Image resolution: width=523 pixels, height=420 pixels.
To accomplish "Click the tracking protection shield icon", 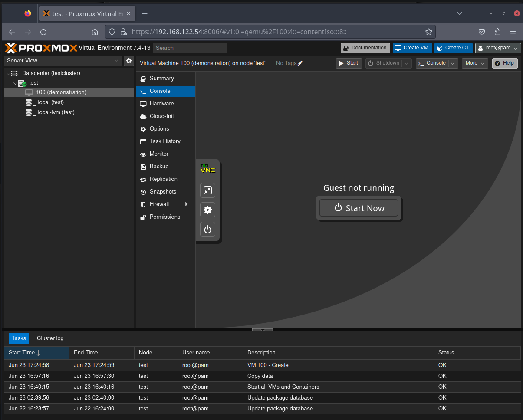I will (112, 32).
